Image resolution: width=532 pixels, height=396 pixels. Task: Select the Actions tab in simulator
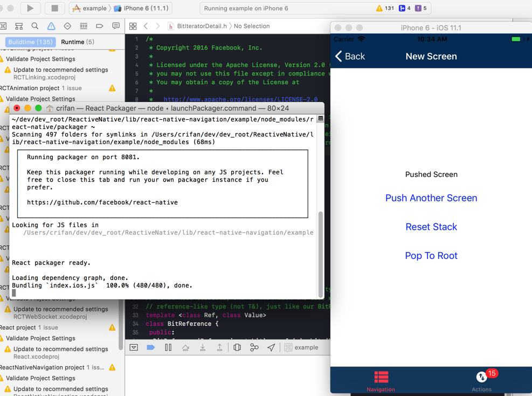tap(481, 381)
